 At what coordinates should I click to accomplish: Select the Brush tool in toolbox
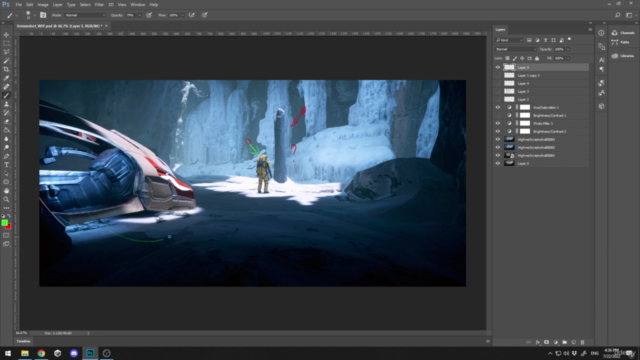click(x=6, y=96)
